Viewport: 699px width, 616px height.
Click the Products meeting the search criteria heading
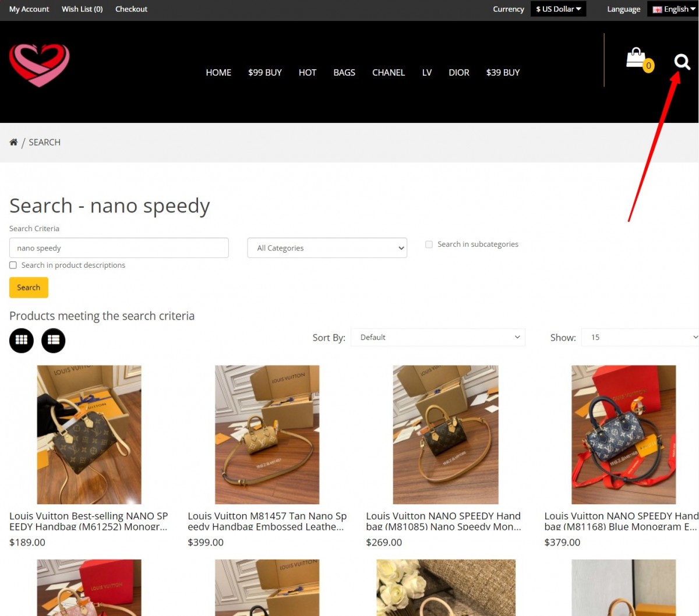[102, 316]
